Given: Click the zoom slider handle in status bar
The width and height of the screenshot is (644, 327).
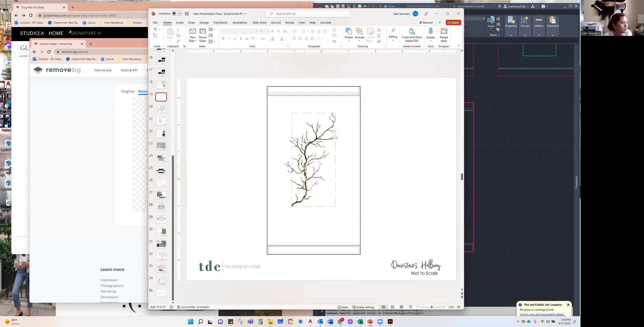Looking at the screenshot, I should 431,307.
